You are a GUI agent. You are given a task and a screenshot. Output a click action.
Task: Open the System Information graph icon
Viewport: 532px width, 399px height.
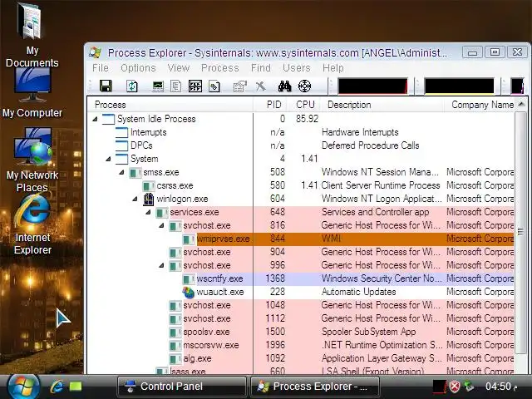point(158,86)
